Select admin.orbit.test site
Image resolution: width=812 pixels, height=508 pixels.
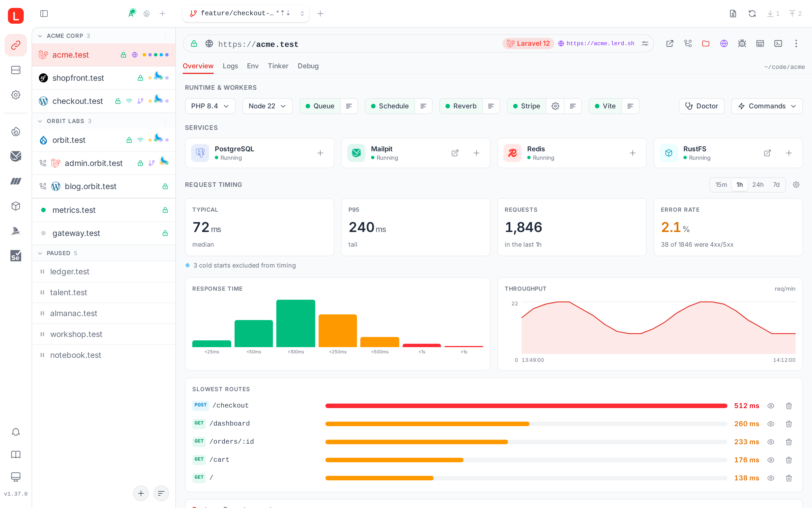coord(104,163)
